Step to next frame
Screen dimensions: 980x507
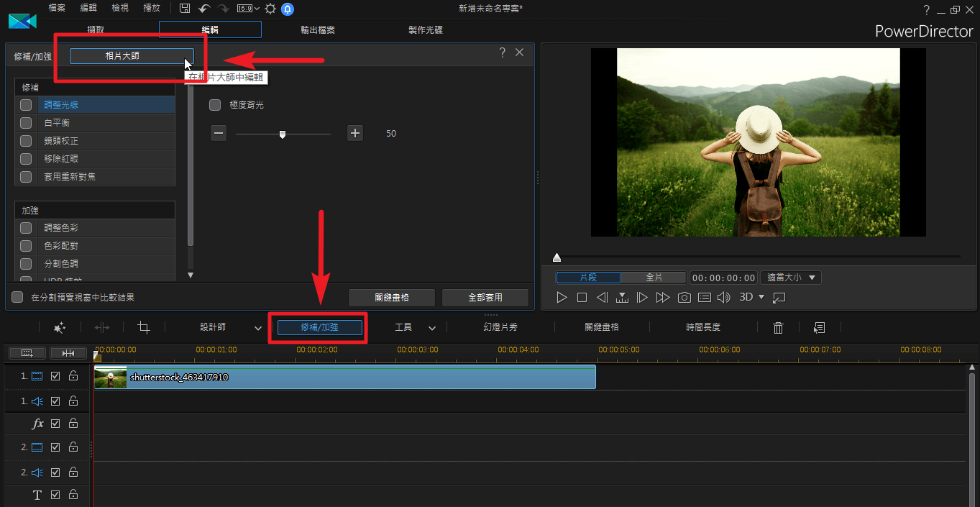[643, 297]
